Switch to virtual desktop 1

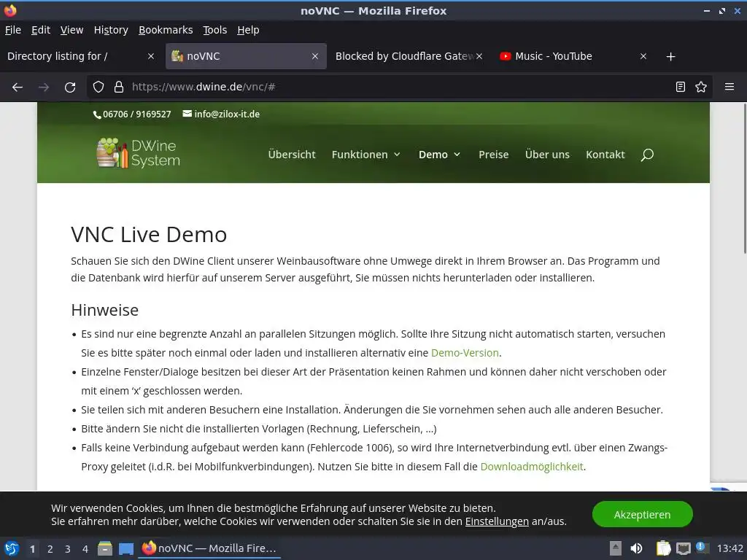point(32,549)
